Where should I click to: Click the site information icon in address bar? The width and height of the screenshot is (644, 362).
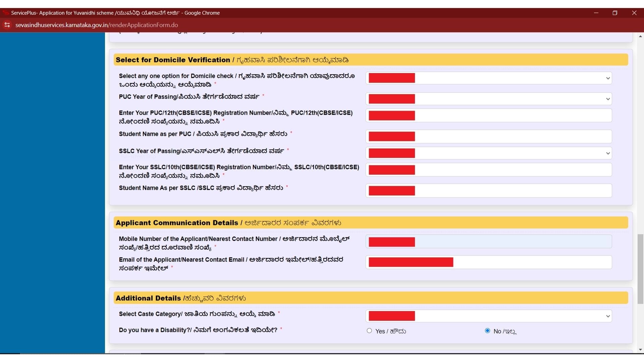click(7, 25)
